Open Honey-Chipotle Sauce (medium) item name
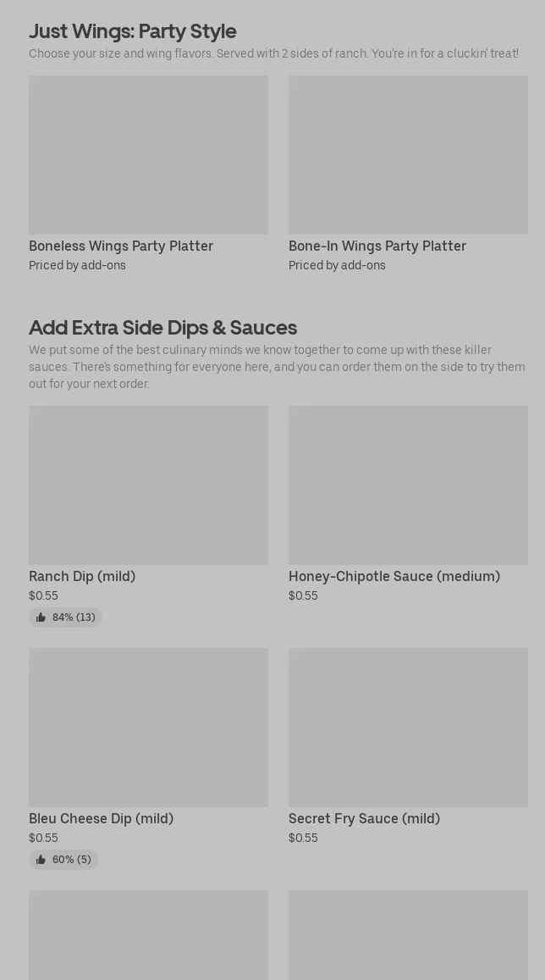The image size is (545, 980). 394,577
